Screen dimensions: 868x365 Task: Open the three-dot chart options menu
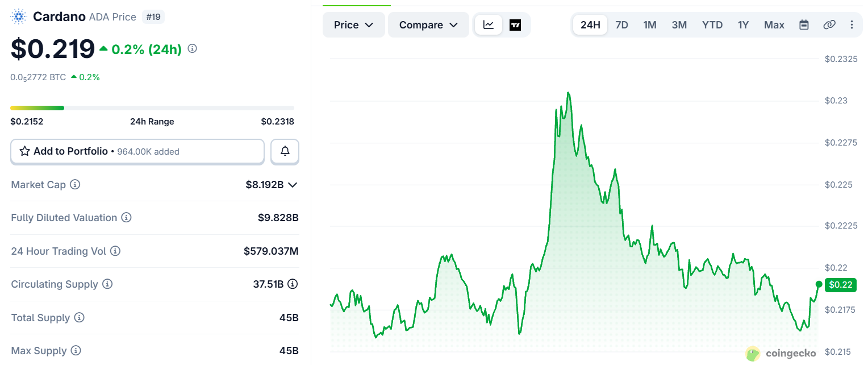[x=852, y=25]
